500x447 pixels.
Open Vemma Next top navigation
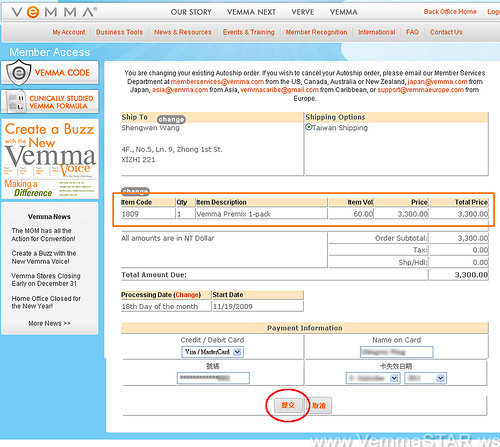pyautogui.click(x=251, y=12)
